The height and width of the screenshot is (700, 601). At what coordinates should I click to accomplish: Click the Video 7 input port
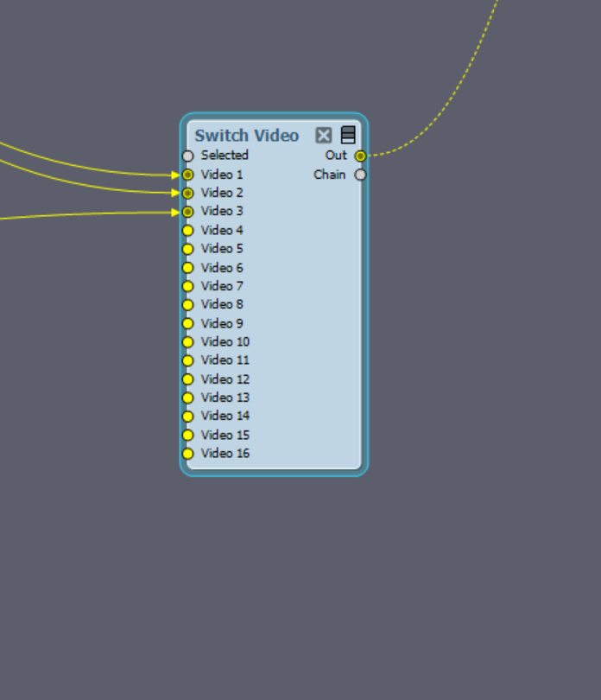coord(188,286)
